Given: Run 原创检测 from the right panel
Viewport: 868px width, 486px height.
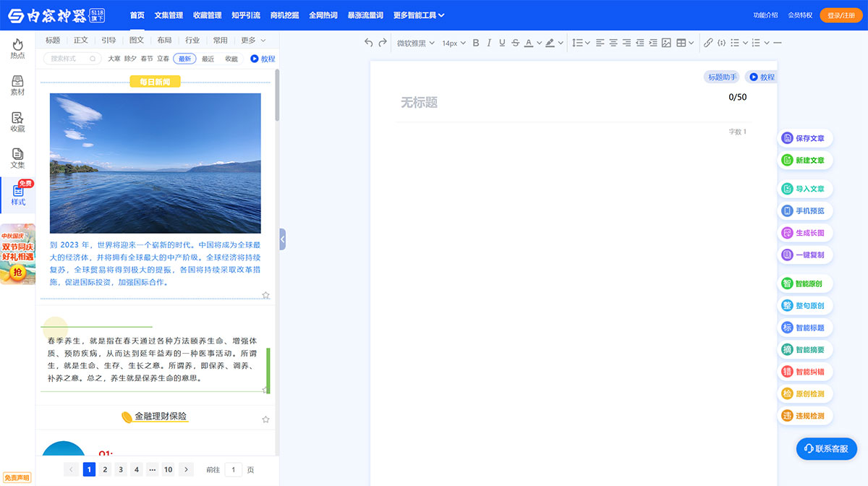Looking at the screenshot, I should point(805,393).
